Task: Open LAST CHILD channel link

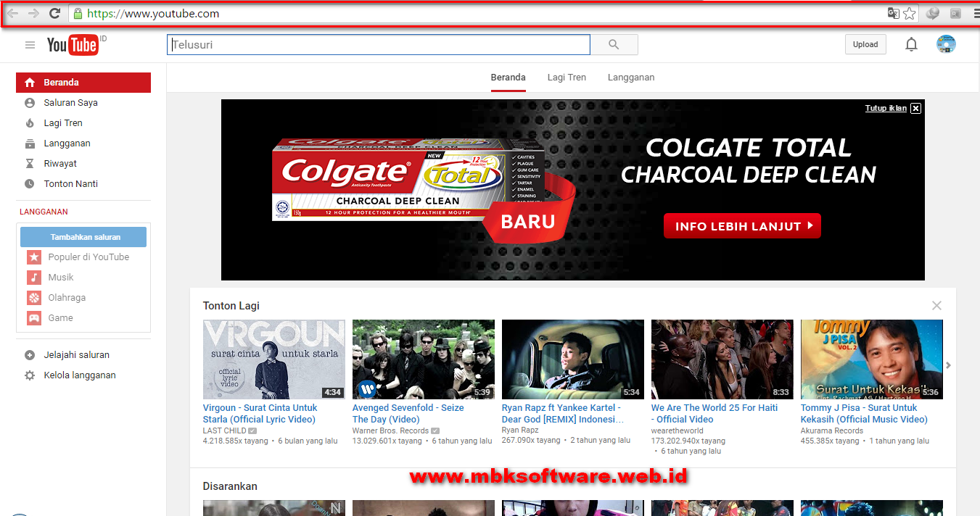Action: tap(224, 430)
